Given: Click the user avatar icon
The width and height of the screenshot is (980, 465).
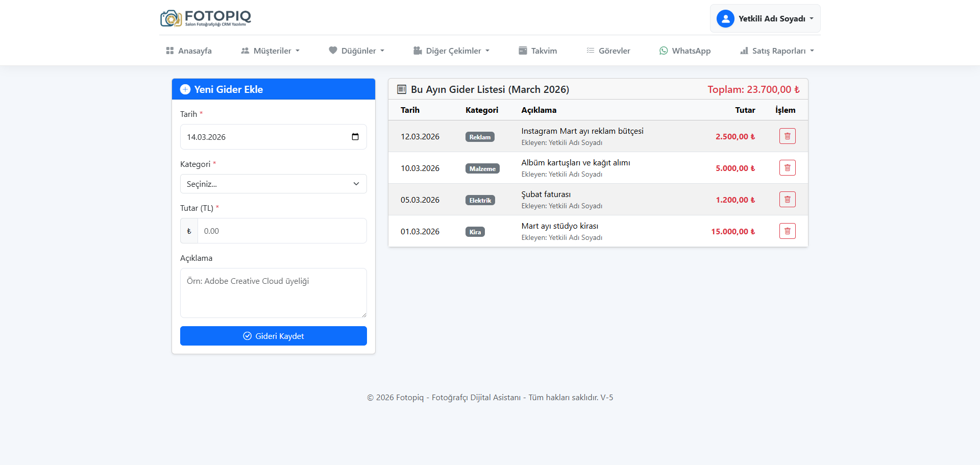Looking at the screenshot, I should click(725, 19).
